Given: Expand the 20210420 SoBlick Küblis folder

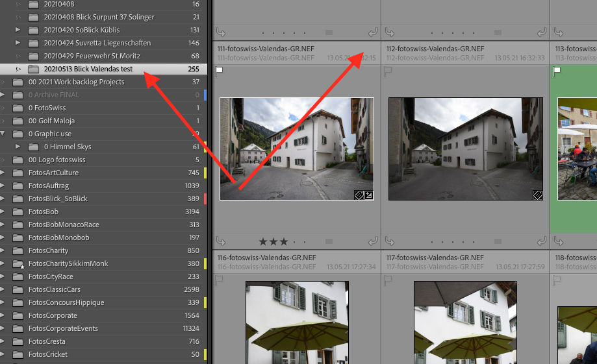Looking at the screenshot, I should pyautogui.click(x=18, y=29).
